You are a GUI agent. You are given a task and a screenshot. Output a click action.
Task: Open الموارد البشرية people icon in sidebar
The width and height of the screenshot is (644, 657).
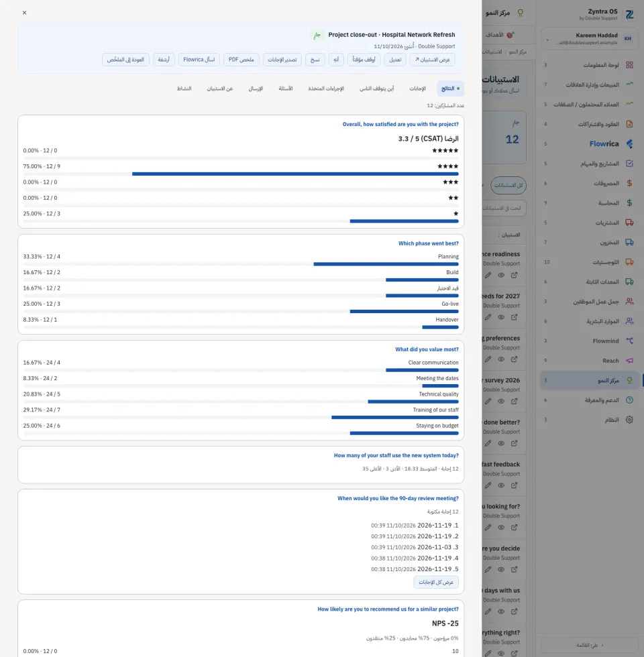629,321
